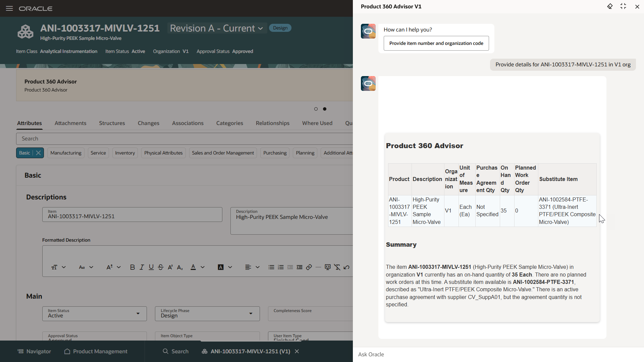Screen dimensions: 644x362
Task: Click the undo icon in the editor
Action: pos(346,267)
